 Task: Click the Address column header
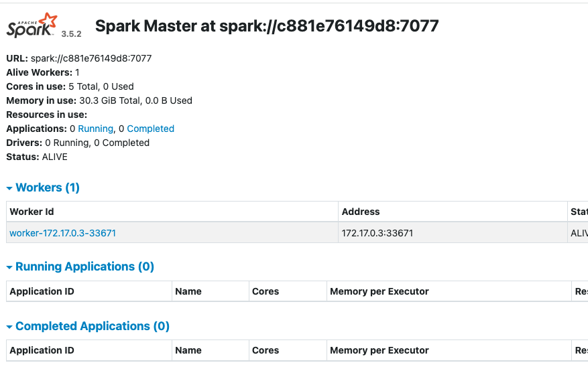coord(453,212)
